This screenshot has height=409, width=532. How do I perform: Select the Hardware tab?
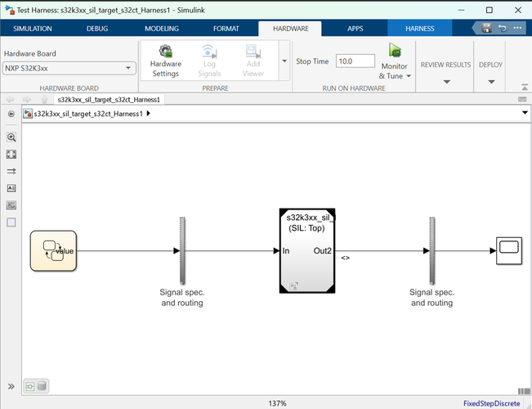pyautogui.click(x=290, y=29)
